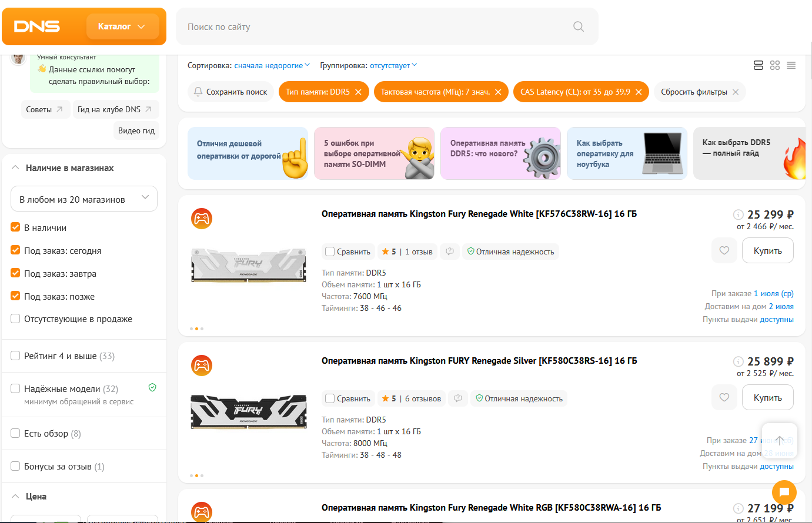Open the 1 отзыв reviews link

(419, 252)
